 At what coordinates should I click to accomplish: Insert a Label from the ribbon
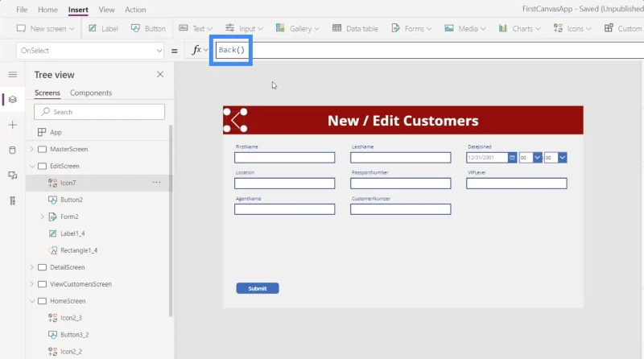(104, 28)
